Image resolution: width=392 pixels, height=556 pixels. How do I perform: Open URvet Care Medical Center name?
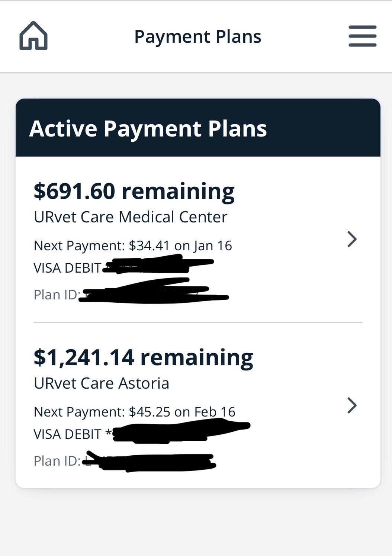click(130, 217)
